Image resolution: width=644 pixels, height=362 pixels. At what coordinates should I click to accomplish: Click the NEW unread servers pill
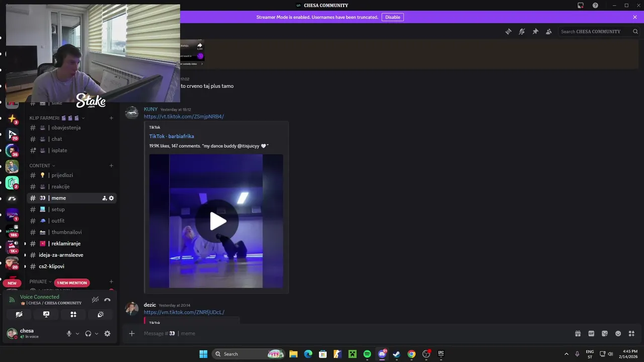click(12, 283)
